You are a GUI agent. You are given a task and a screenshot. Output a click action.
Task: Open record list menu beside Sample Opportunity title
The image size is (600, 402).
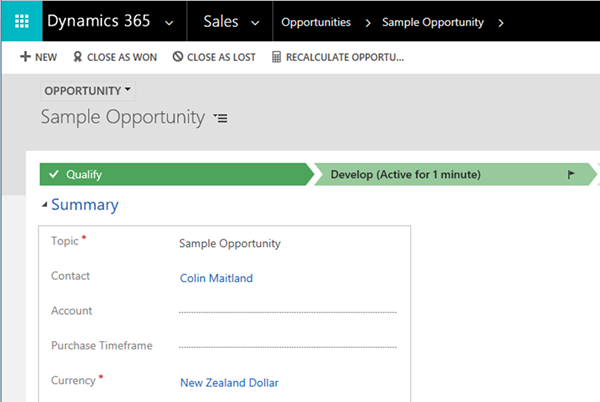pyautogui.click(x=221, y=118)
